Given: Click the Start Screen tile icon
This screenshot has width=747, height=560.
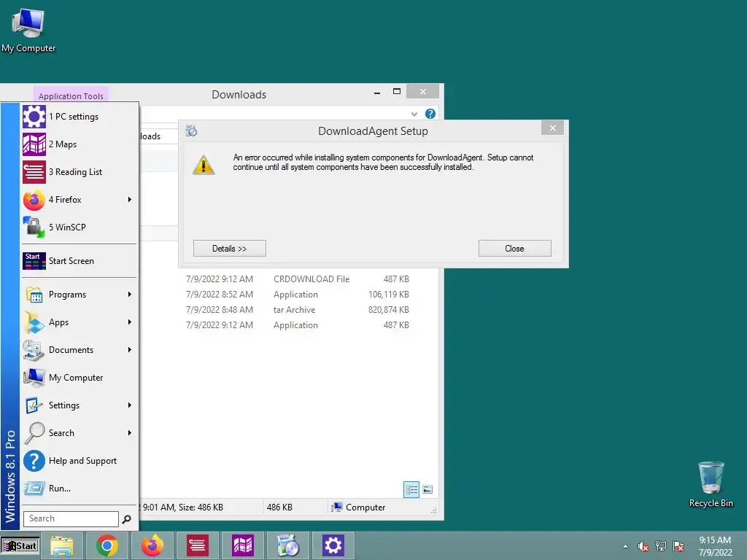Looking at the screenshot, I should (34, 261).
